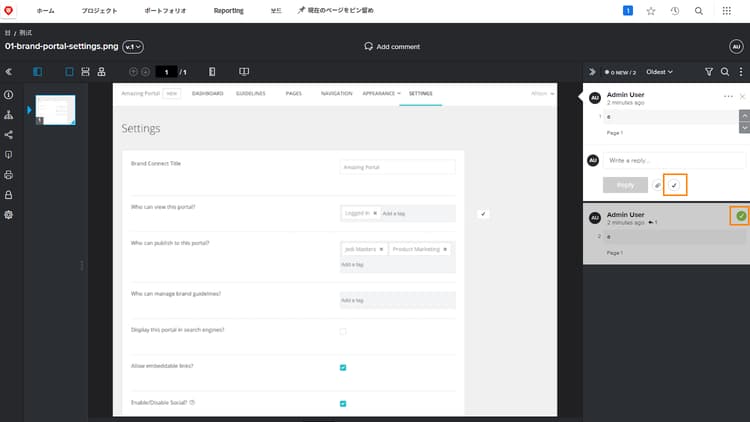Open settings gear in left sidebar
Viewport: 750px width, 422px height.
pos(9,215)
